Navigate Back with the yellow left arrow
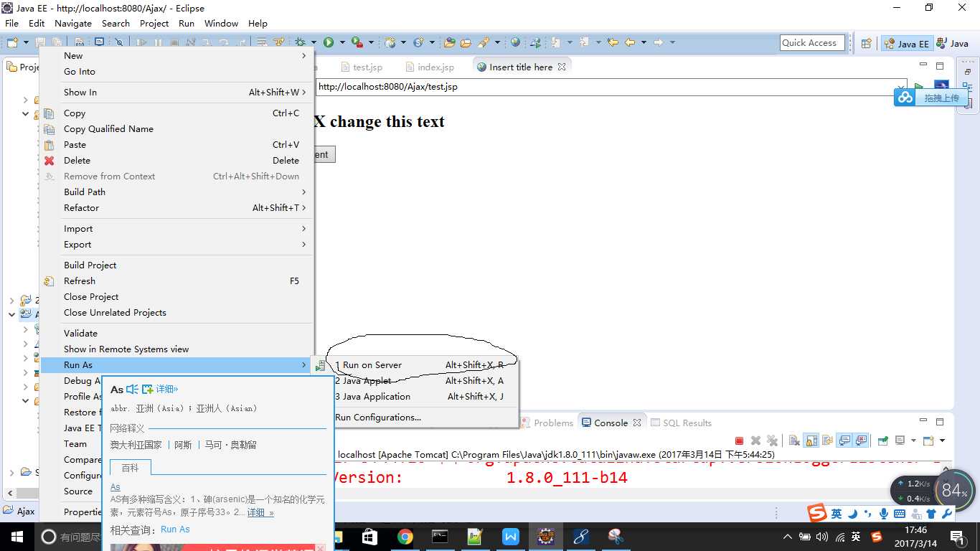This screenshot has height=551, width=980. coord(630,43)
